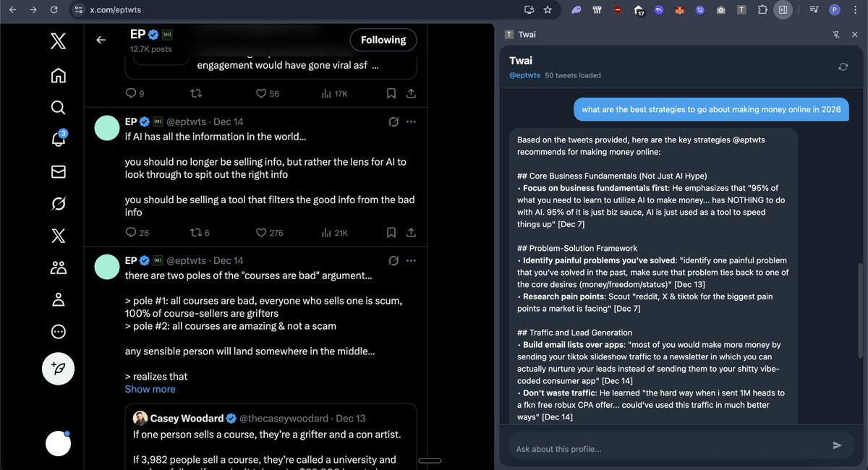Click Show more on courses post
This screenshot has width=868, height=470.
click(x=150, y=389)
